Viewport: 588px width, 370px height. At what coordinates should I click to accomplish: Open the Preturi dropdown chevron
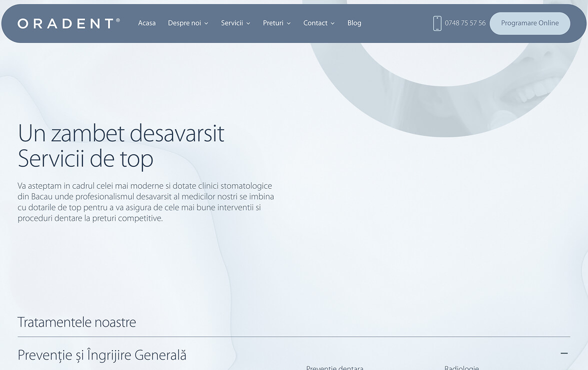288,23
